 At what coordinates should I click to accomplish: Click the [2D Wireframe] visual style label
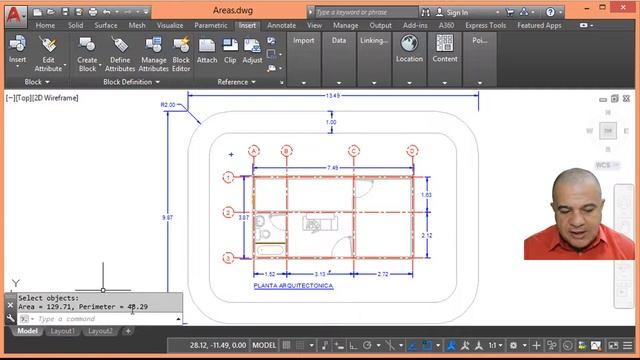(55, 98)
